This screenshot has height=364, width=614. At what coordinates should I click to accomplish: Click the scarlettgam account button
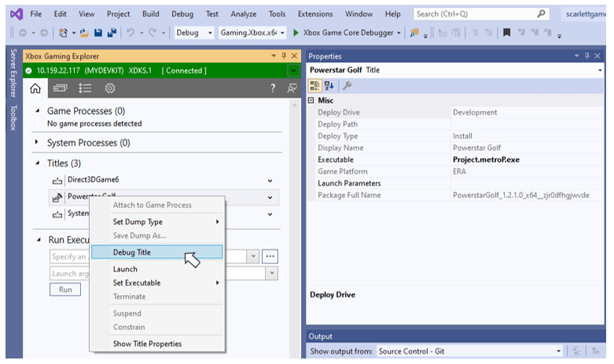[x=585, y=14]
